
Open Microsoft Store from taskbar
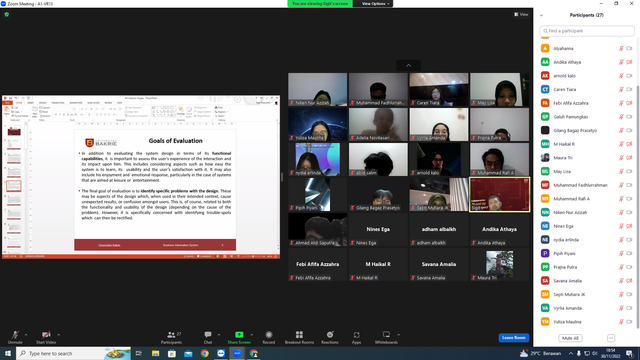coord(172,353)
